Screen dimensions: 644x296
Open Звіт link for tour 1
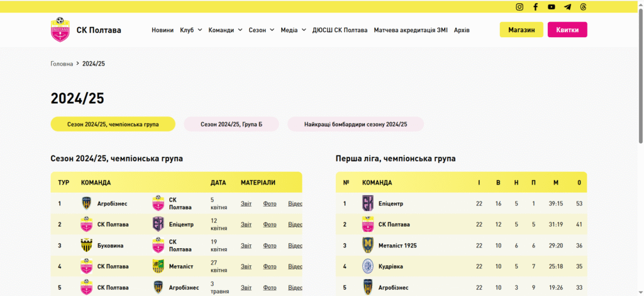click(246, 203)
